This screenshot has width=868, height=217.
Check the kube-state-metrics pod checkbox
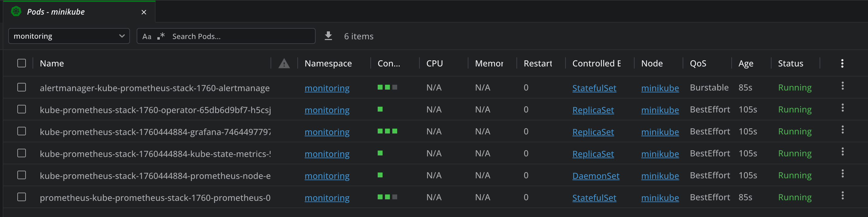[22, 153]
